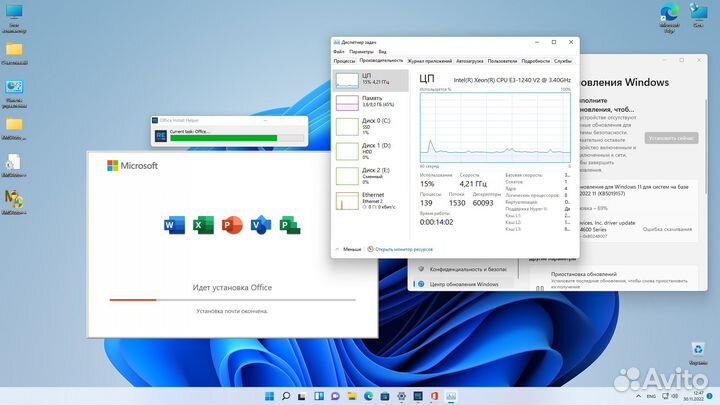This screenshot has width=720, height=405.
Task: Open the Recycle Bin desktop icon
Action: [698, 351]
